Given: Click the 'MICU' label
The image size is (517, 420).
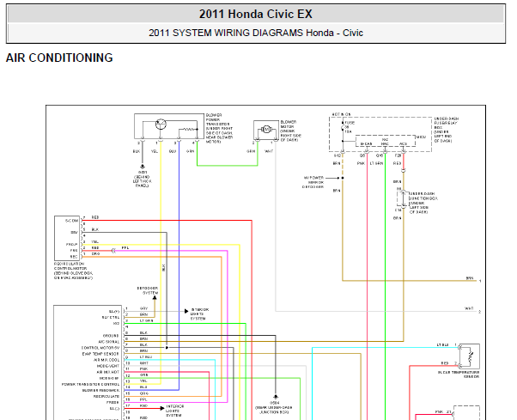Looking at the screenshot, I should (421, 137).
